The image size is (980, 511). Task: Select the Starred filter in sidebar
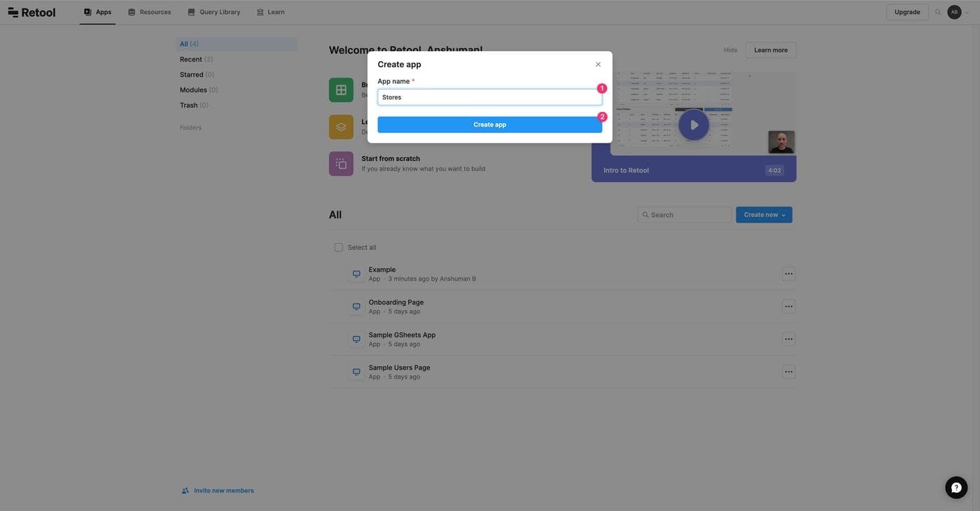tap(192, 75)
